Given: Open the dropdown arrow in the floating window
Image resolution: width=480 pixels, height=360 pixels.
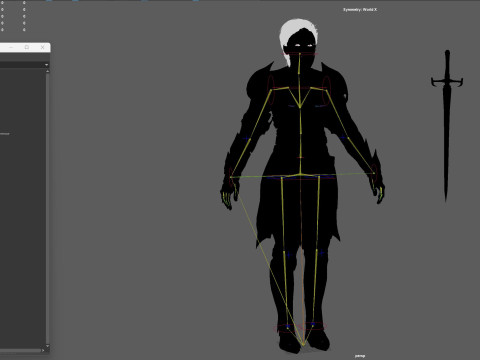Looking at the screenshot, I should point(46,65).
